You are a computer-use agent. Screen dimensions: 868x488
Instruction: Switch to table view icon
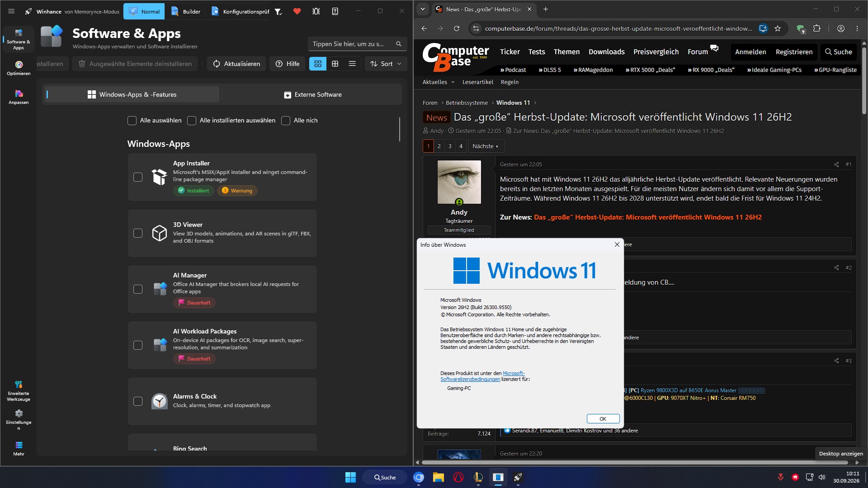coord(335,64)
